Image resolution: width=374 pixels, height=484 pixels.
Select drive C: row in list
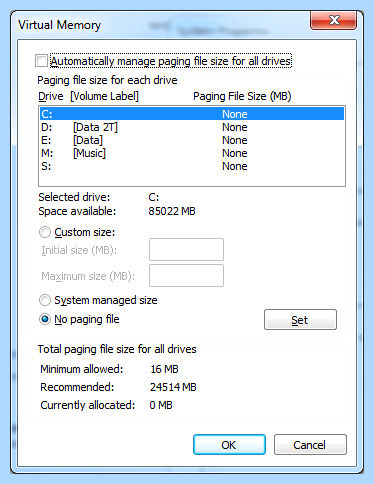pos(192,114)
